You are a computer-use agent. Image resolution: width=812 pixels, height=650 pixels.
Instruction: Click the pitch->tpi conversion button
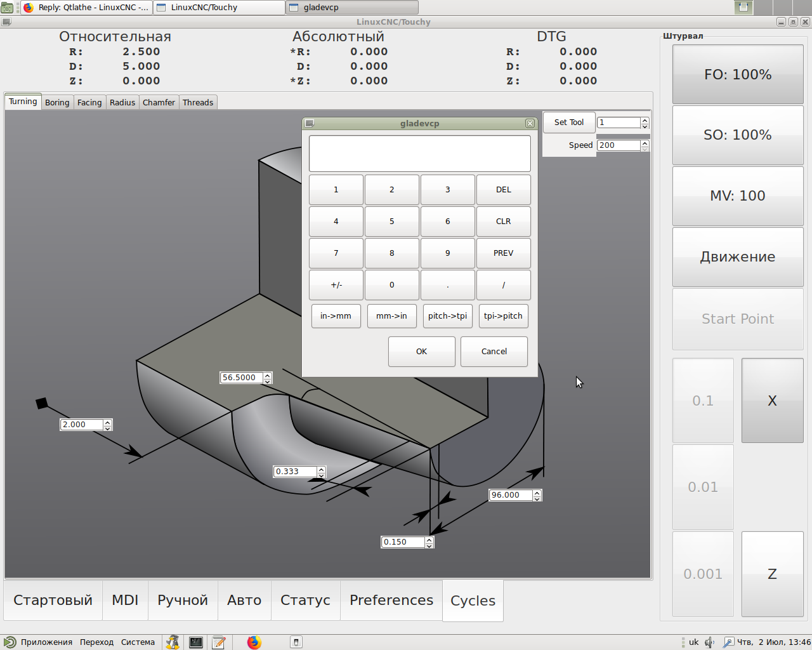tap(448, 316)
